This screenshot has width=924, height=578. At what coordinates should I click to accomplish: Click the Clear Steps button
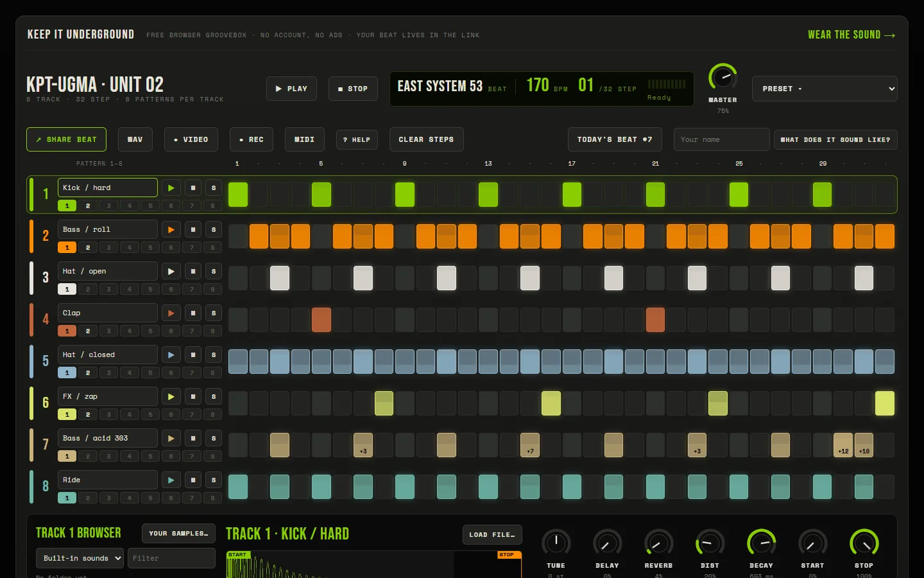pos(426,139)
